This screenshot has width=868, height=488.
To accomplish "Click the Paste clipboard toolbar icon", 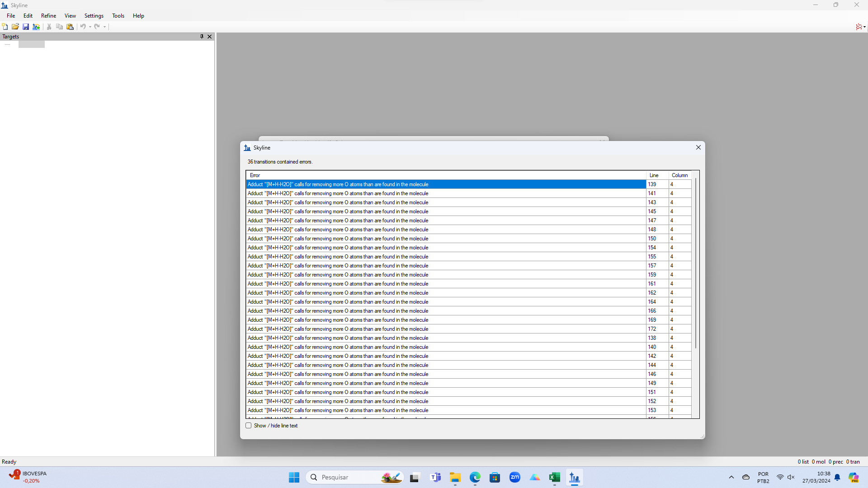I will coord(70,27).
